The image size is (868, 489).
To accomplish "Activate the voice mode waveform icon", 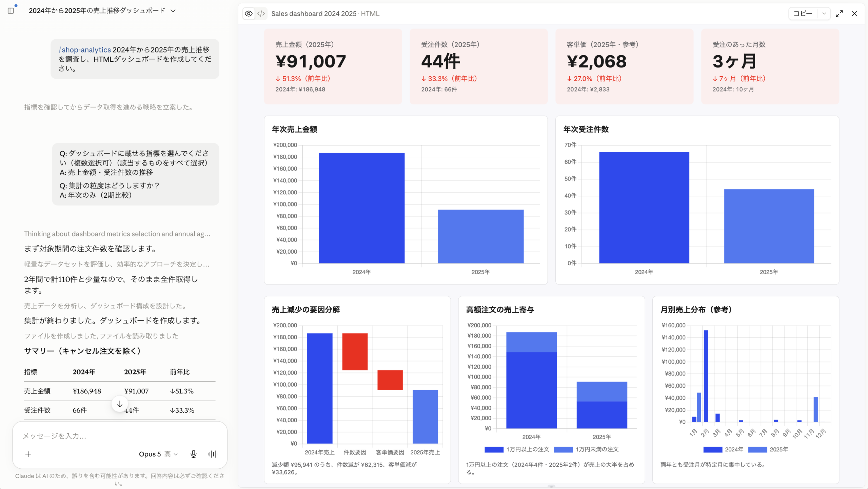I will coord(213,454).
